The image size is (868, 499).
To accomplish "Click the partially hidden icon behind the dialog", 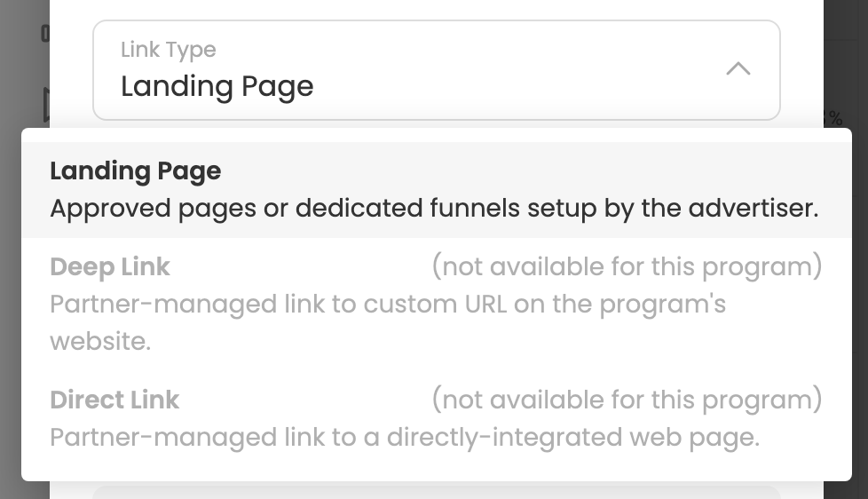I will coord(46,105).
